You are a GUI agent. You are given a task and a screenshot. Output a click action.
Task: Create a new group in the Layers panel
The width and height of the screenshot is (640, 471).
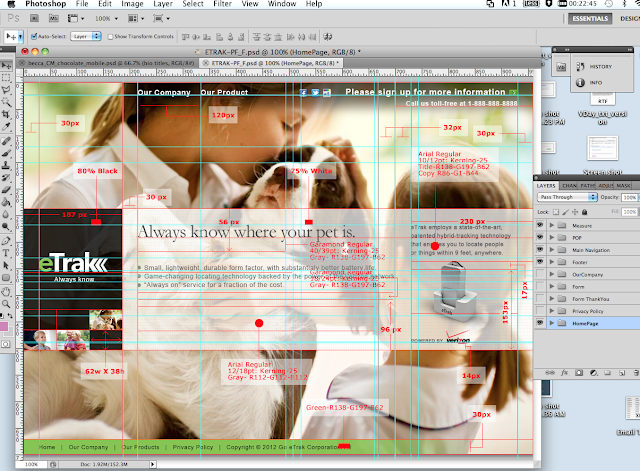point(607,373)
